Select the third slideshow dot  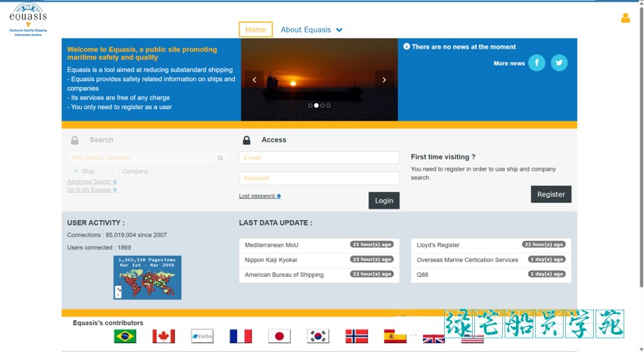click(x=323, y=105)
